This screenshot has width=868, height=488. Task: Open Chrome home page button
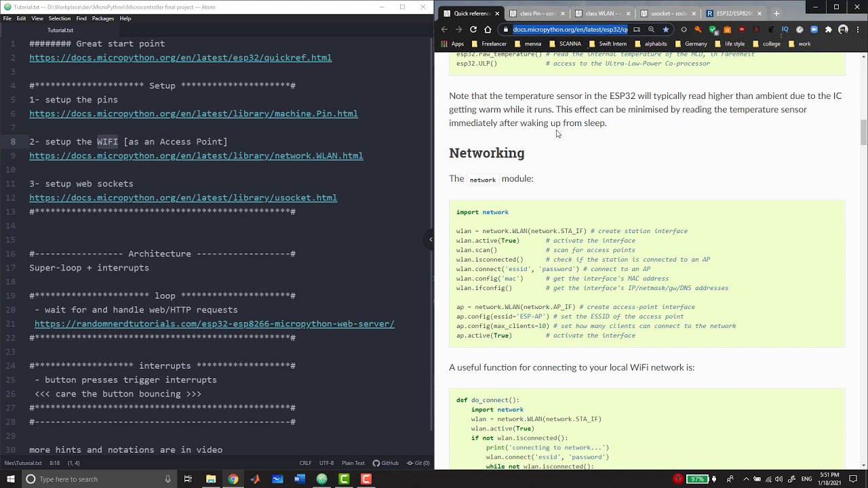click(488, 29)
